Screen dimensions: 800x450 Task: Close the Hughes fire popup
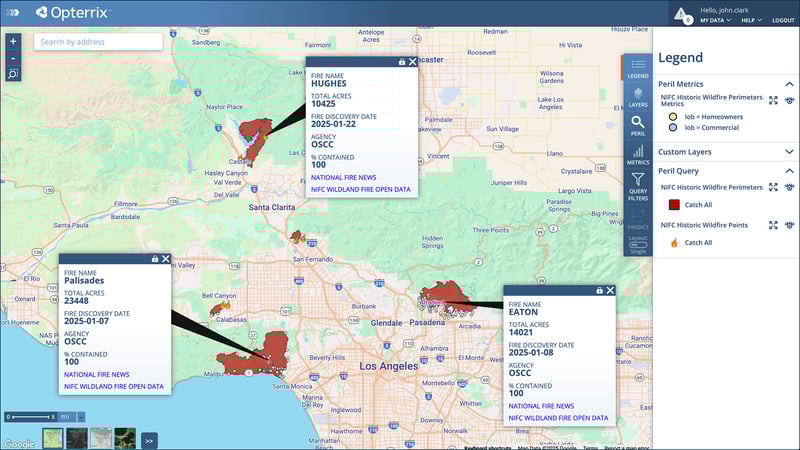click(413, 62)
